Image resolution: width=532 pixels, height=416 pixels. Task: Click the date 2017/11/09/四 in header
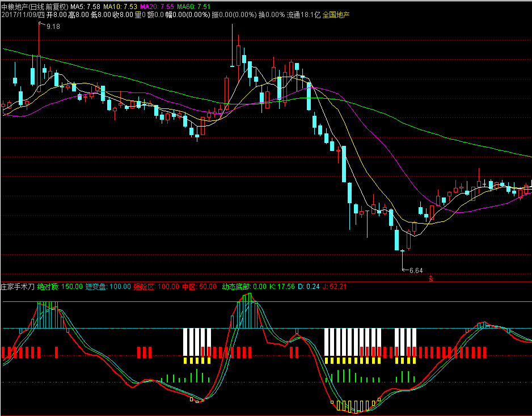[23, 15]
